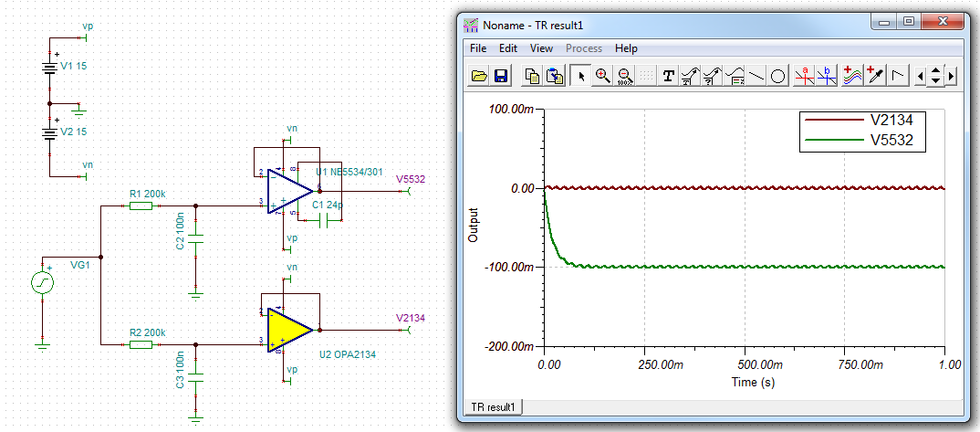Select the circle drawing tool
The image size is (980, 432).
tap(778, 76)
